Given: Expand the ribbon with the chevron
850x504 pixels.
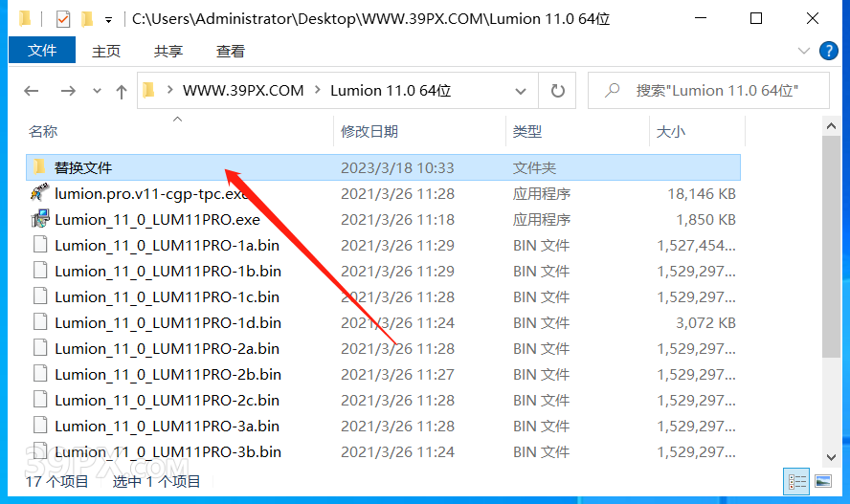Looking at the screenshot, I should 803,51.
